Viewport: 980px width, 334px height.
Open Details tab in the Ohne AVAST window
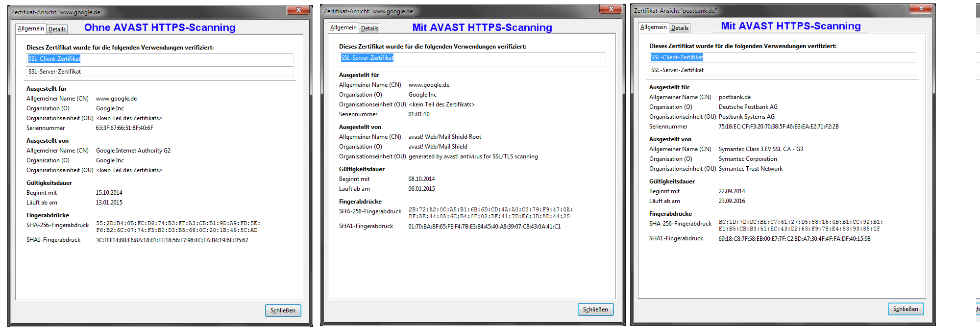pyautogui.click(x=57, y=29)
